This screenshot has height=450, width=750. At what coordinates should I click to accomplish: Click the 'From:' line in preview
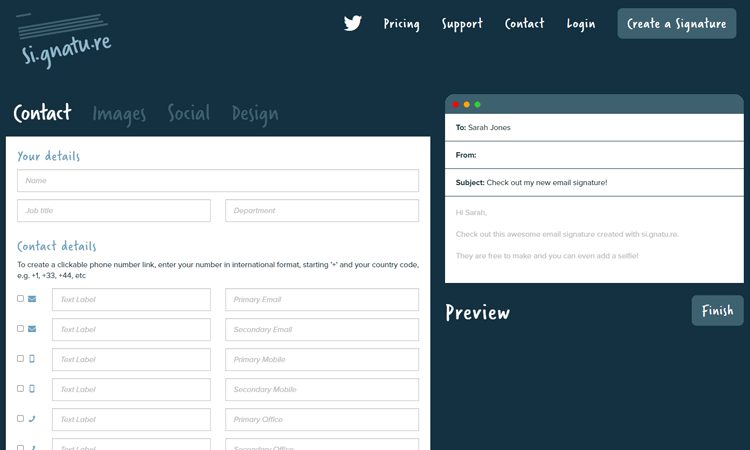(x=466, y=155)
